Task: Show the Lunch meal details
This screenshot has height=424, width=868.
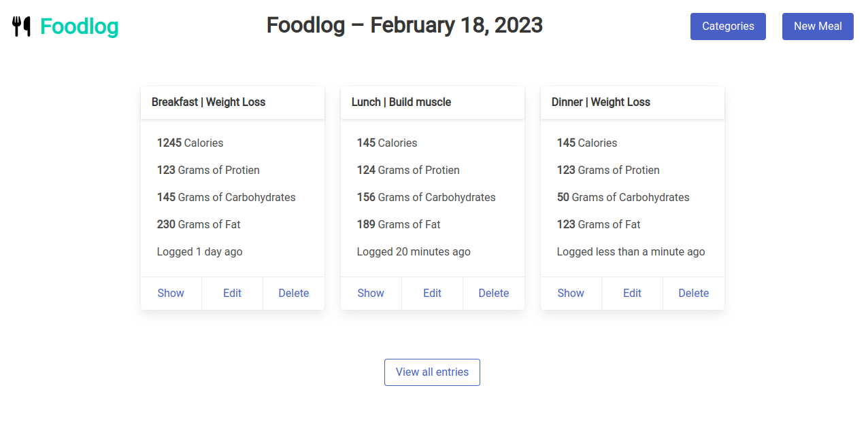Action: (x=371, y=293)
